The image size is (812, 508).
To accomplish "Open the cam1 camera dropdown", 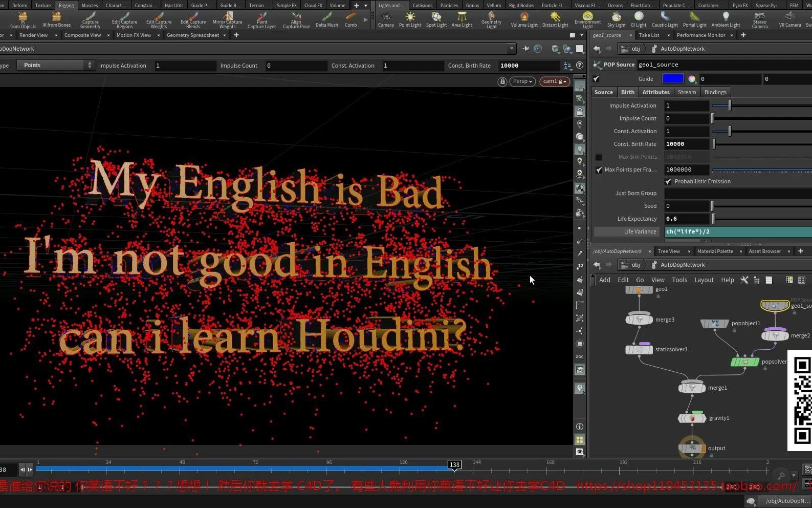I will tap(555, 81).
